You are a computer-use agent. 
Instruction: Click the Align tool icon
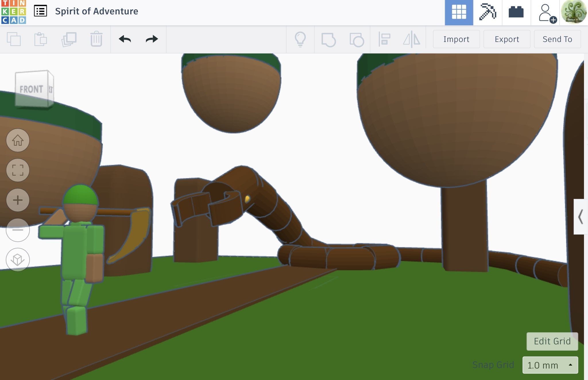pyautogui.click(x=384, y=39)
